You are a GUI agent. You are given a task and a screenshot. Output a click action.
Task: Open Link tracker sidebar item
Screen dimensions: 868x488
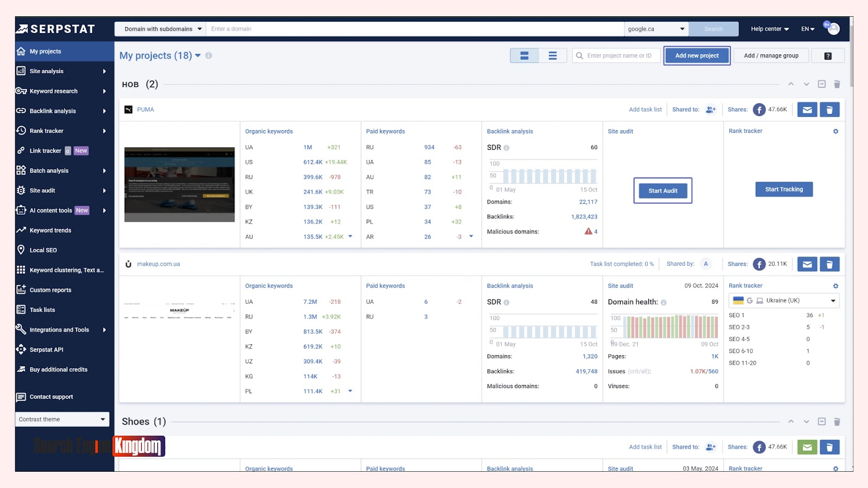point(64,151)
